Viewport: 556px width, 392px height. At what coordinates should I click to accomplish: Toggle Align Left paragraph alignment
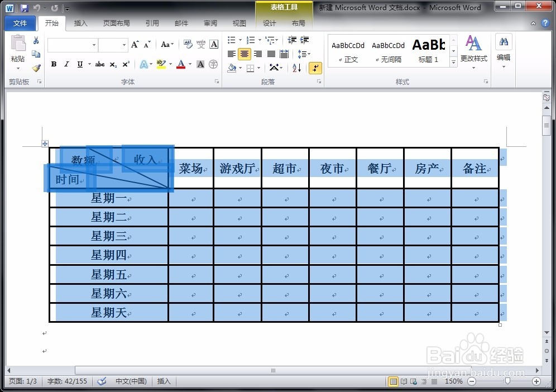click(x=231, y=54)
